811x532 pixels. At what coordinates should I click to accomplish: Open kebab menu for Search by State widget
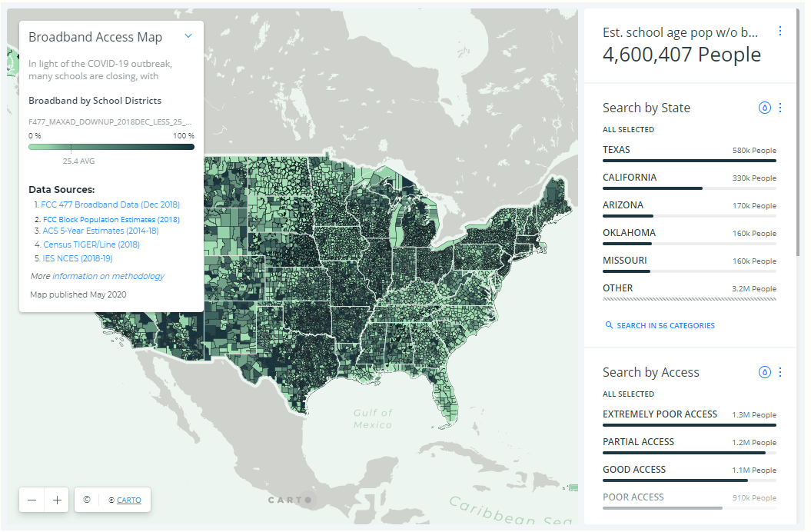(x=780, y=108)
